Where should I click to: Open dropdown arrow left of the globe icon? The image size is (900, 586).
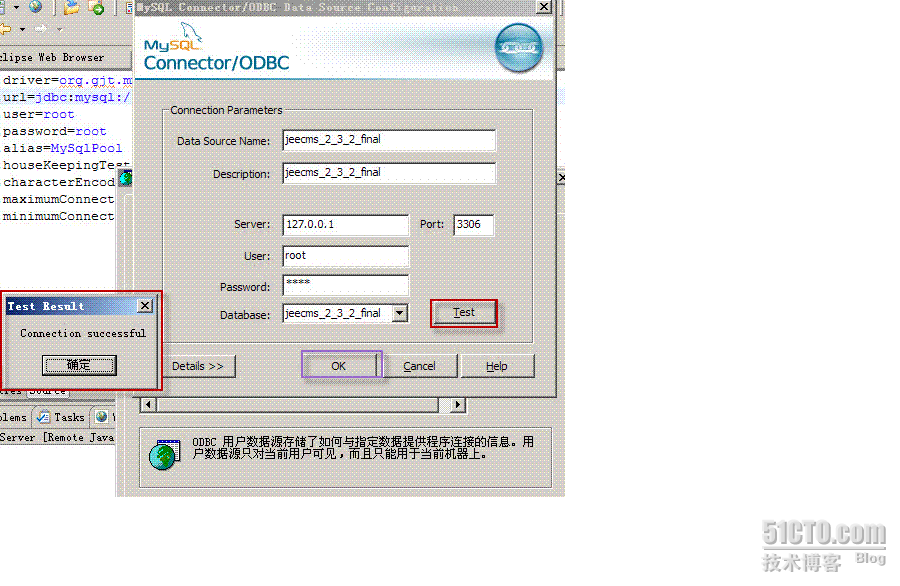click(x=17, y=7)
